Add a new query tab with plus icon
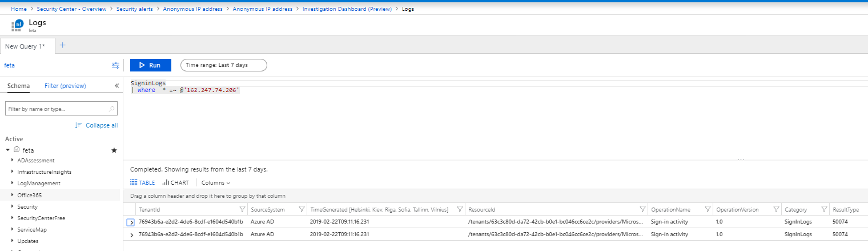 [x=63, y=46]
